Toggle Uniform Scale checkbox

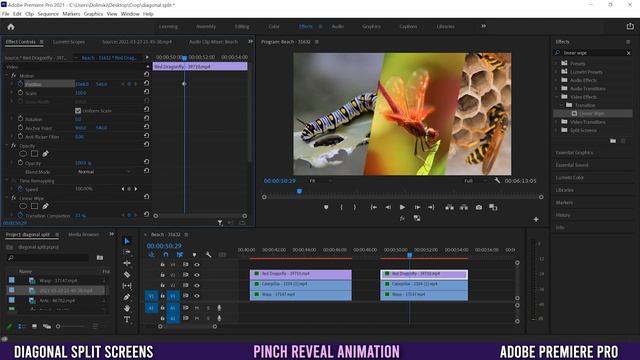(x=78, y=111)
